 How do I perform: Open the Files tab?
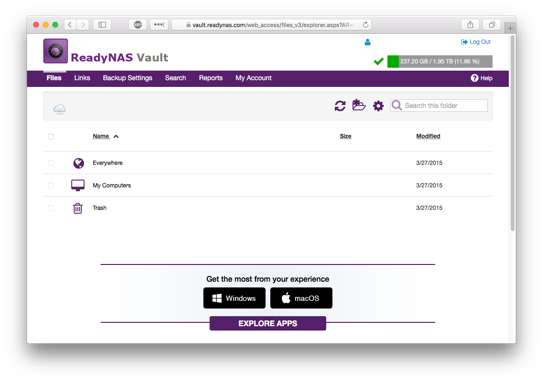(54, 78)
